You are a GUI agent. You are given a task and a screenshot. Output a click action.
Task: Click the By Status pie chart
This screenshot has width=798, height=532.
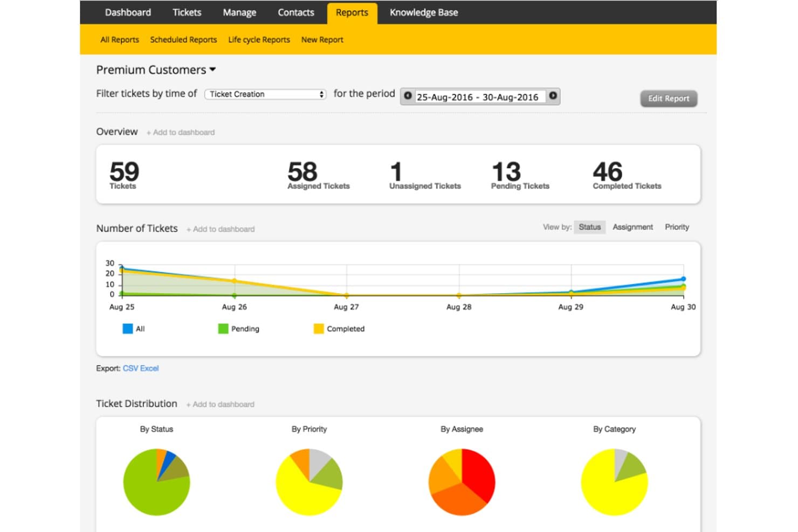(156, 482)
